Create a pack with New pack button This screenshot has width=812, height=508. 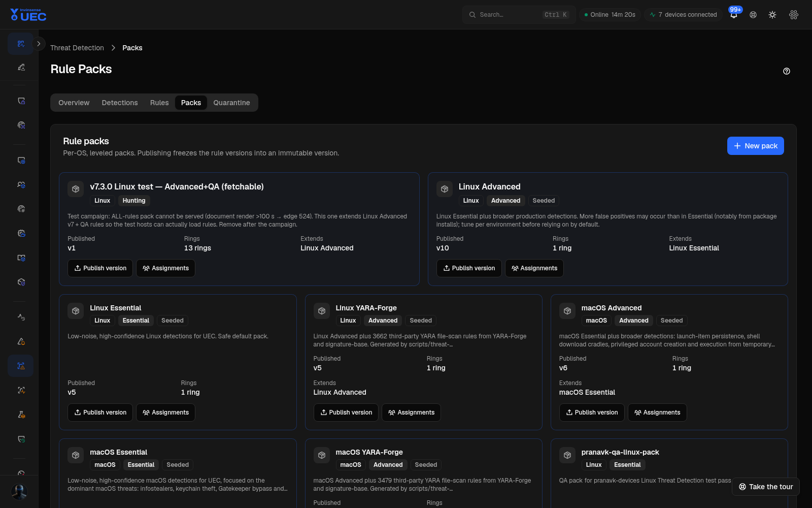(755, 146)
